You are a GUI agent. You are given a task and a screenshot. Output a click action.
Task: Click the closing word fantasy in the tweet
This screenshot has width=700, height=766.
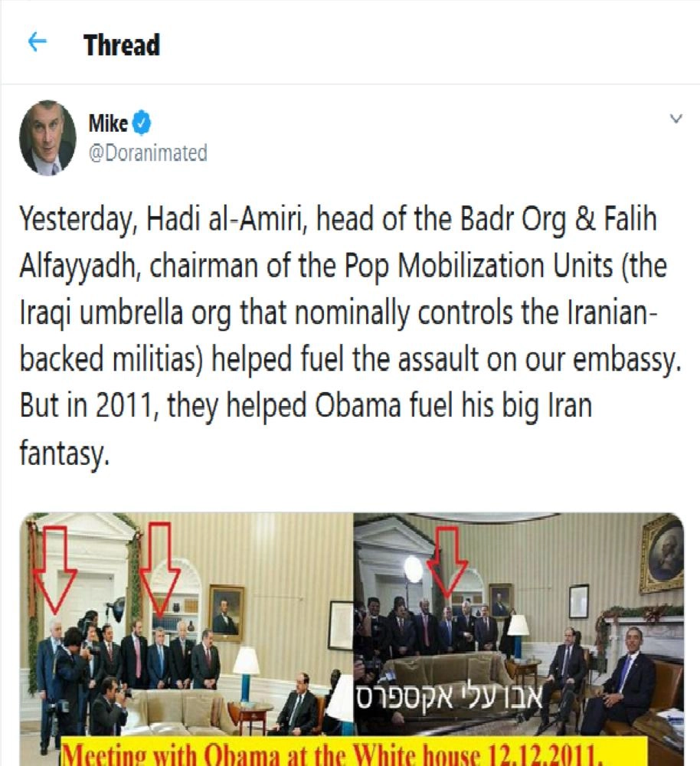click(x=64, y=453)
